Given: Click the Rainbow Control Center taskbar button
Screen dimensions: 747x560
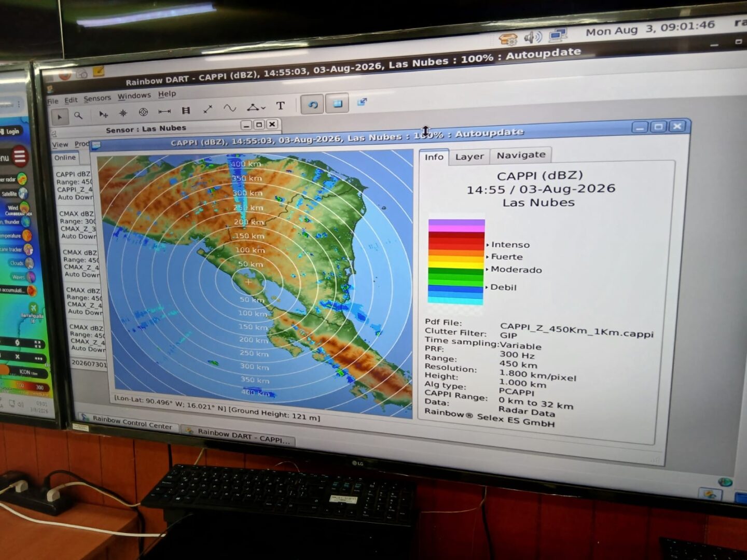Looking at the screenshot, I should click(128, 422).
